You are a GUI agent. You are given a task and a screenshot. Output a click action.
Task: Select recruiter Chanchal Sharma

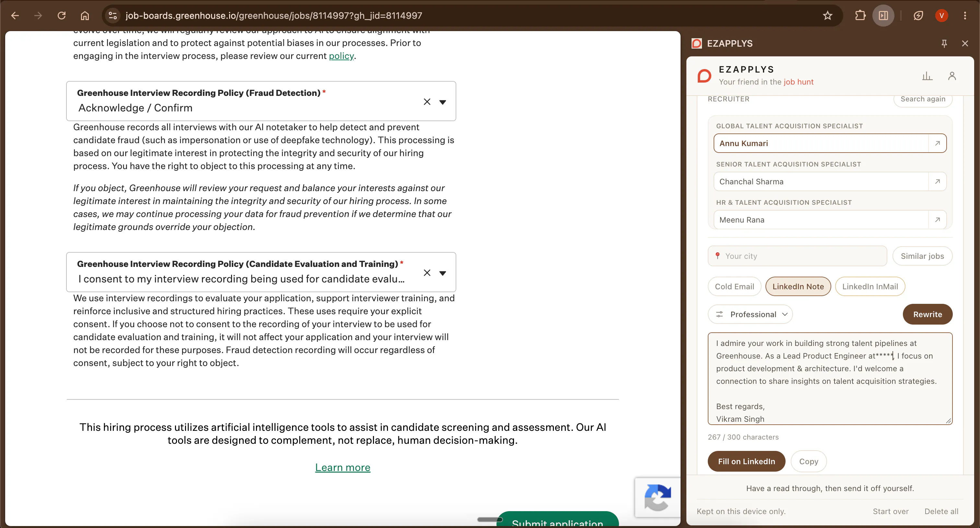(x=821, y=182)
